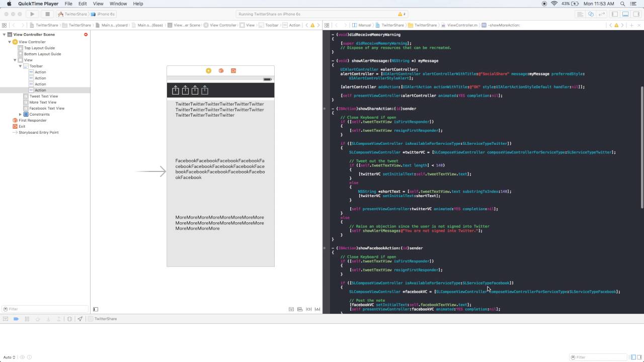Image resolution: width=644 pixels, height=362 pixels.
Task: Close the assistant editor pane
Action: 639,25
